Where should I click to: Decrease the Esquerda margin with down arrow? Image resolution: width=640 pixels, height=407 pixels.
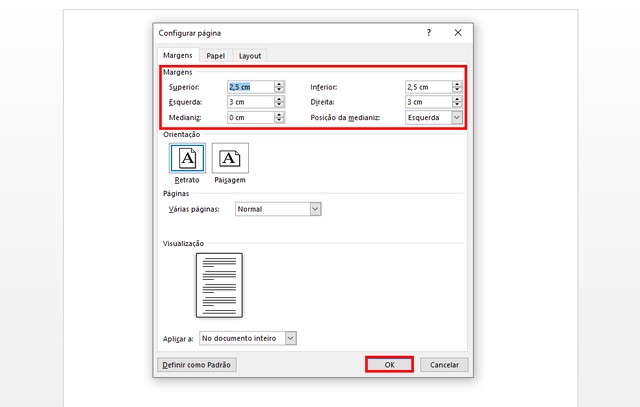coord(279,105)
